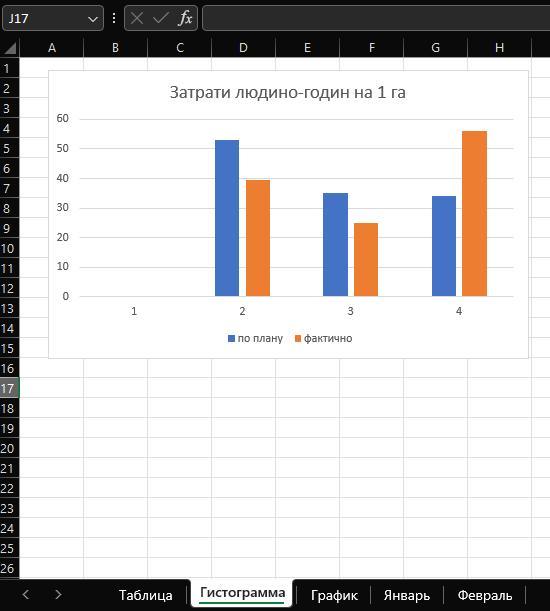Screen dimensions: 550x611
Task: Go to the Февраль sheet tab
Action: click(485, 595)
